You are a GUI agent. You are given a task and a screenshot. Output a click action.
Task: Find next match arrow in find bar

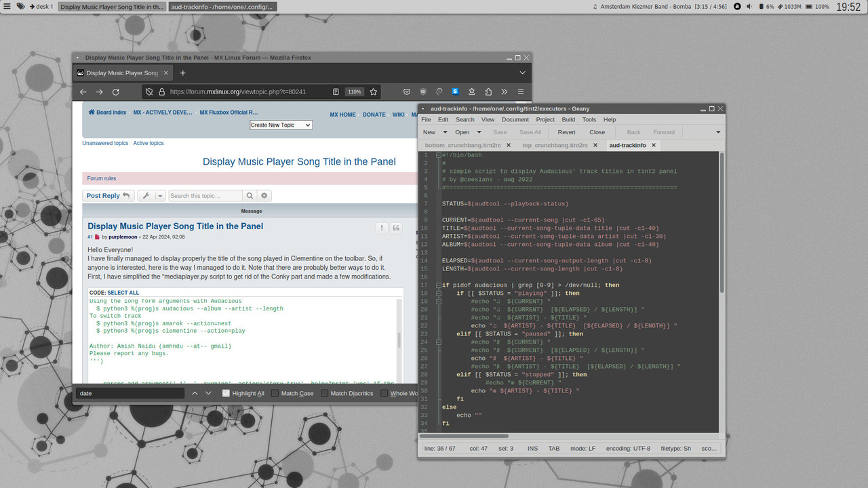pyautogui.click(x=208, y=393)
